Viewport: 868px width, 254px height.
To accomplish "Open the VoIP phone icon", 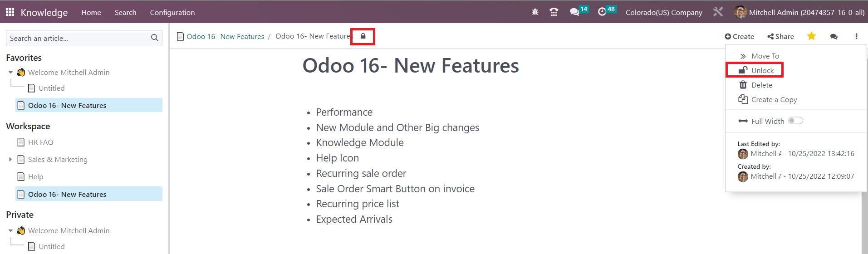I will point(554,12).
